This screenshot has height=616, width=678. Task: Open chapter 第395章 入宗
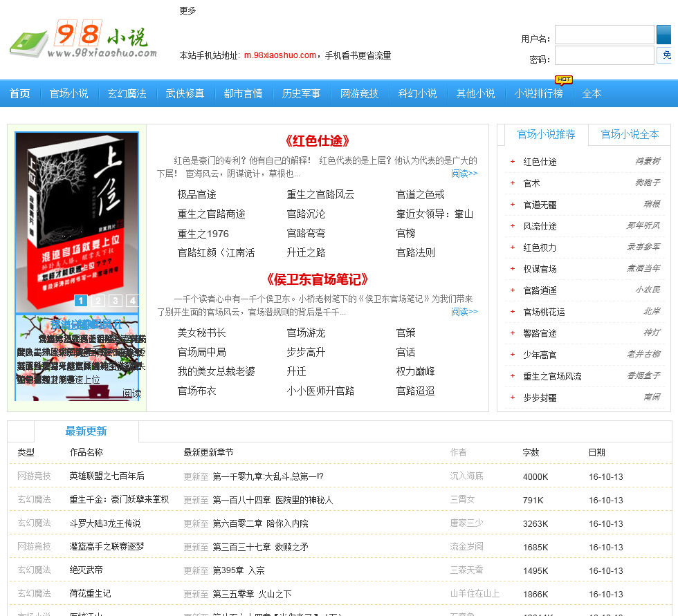pos(239,570)
